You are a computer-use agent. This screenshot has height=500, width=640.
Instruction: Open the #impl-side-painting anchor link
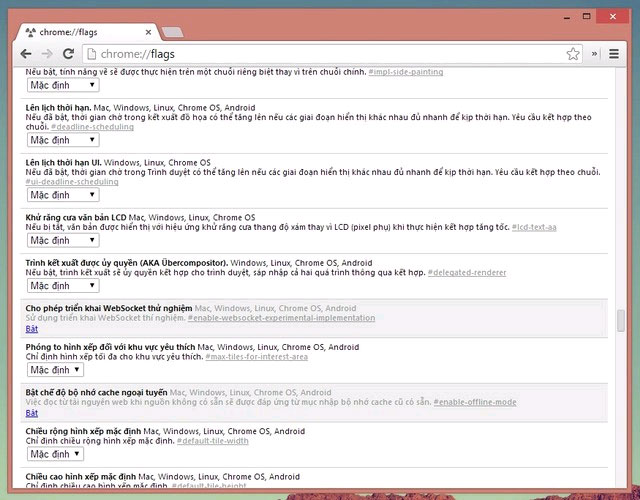click(x=406, y=72)
